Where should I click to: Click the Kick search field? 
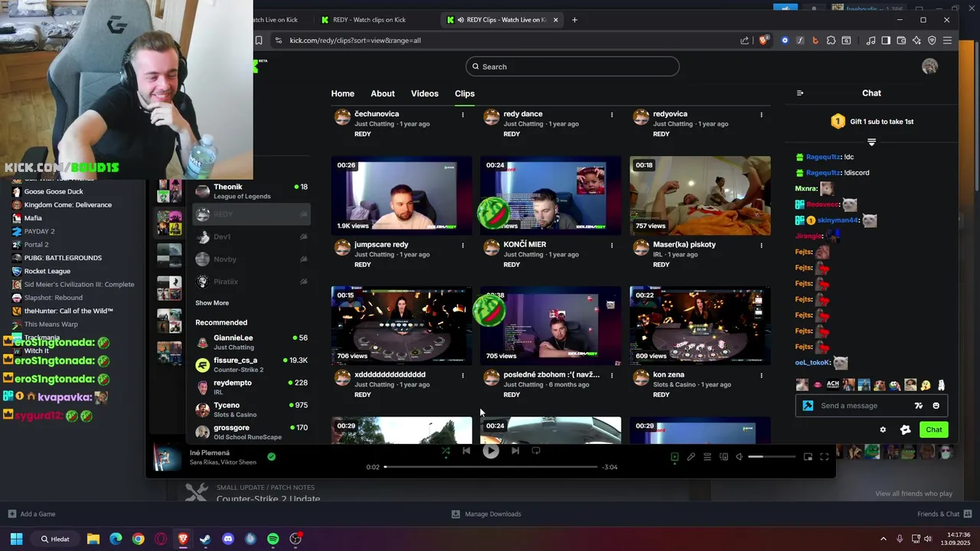[572, 67]
